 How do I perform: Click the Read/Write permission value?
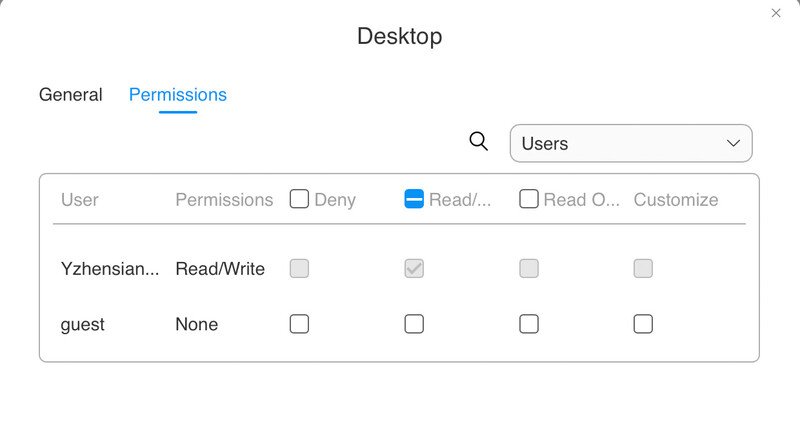[x=220, y=268]
